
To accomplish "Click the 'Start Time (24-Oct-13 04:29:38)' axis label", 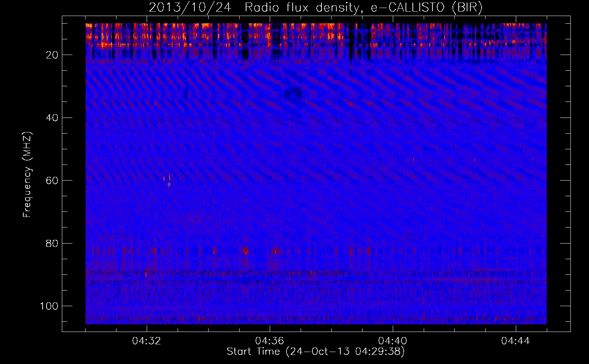I will (316, 352).
